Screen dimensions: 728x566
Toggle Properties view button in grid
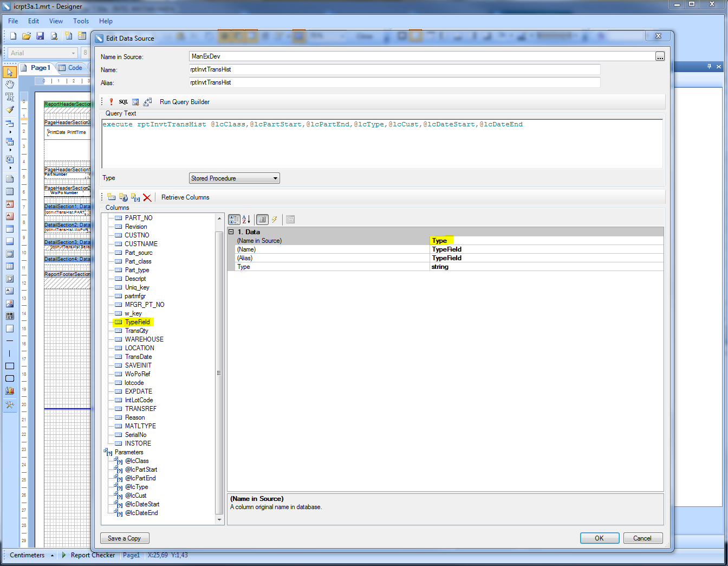262,220
